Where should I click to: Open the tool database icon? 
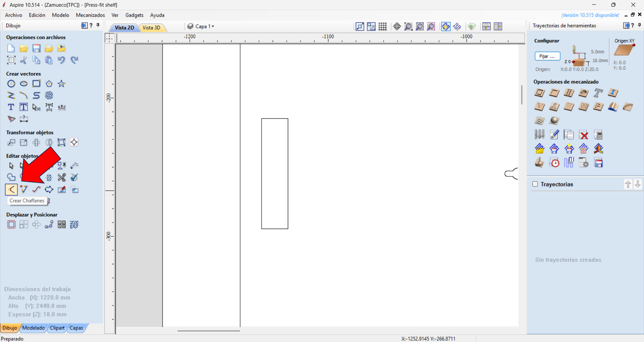(539, 134)
